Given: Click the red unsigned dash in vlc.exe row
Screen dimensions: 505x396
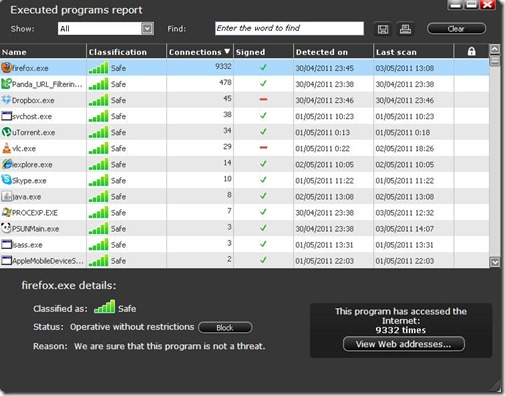Looking at the screenshot, I should pos(263,147).
